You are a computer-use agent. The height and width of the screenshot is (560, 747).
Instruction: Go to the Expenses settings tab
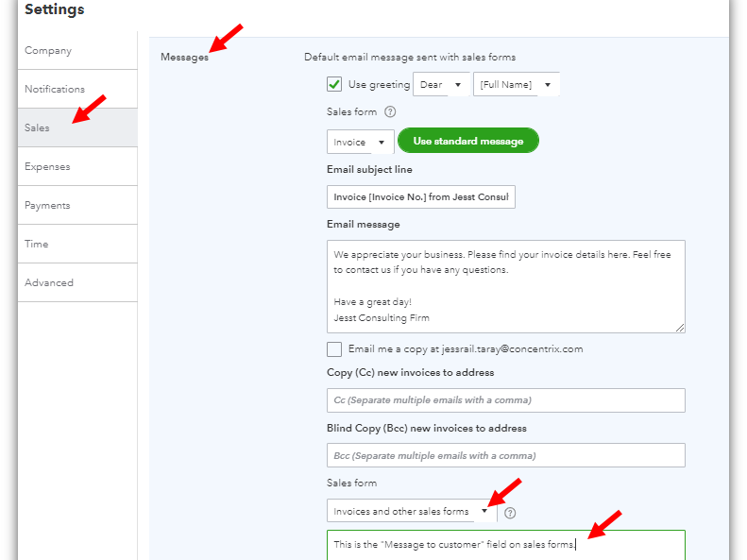(x=77, y=166)
